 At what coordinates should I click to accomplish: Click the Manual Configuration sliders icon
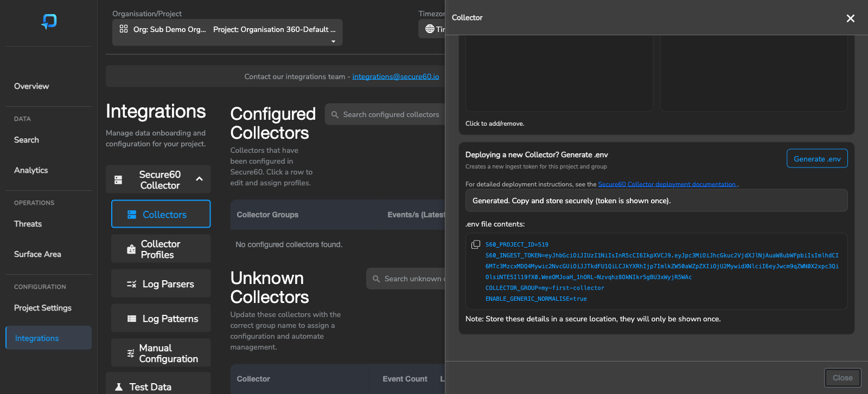click(x=131, y=353)
